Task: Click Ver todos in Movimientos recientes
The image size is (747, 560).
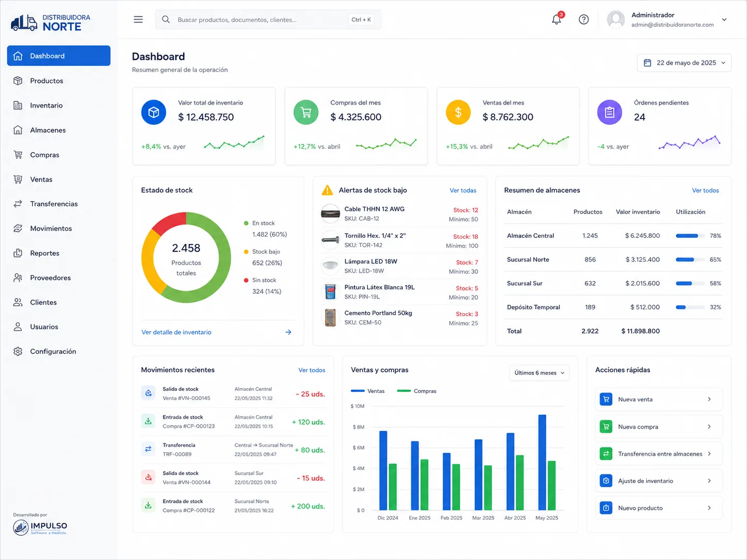Action: click(312, 370)
